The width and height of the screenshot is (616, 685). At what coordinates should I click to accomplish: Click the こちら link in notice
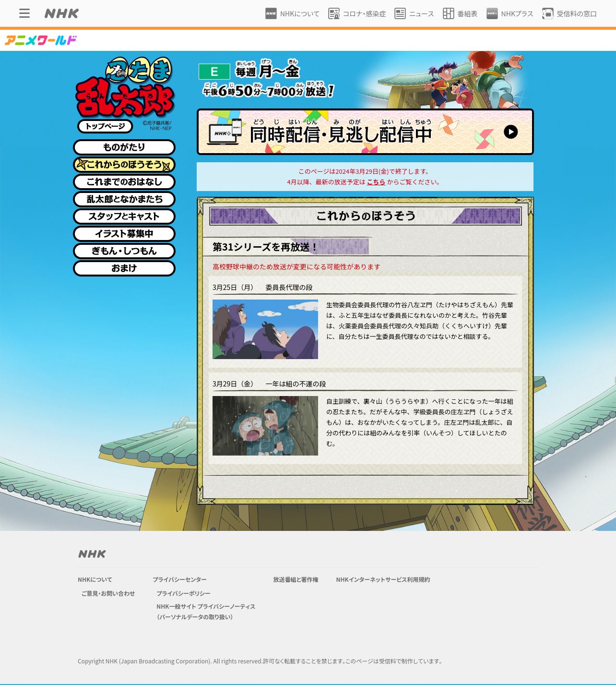point(376,182)
